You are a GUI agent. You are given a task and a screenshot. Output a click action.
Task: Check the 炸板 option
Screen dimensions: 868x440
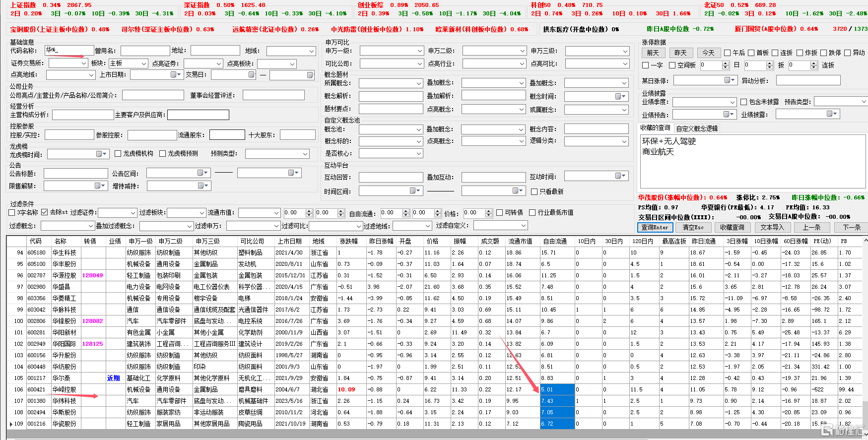[800, 53]
